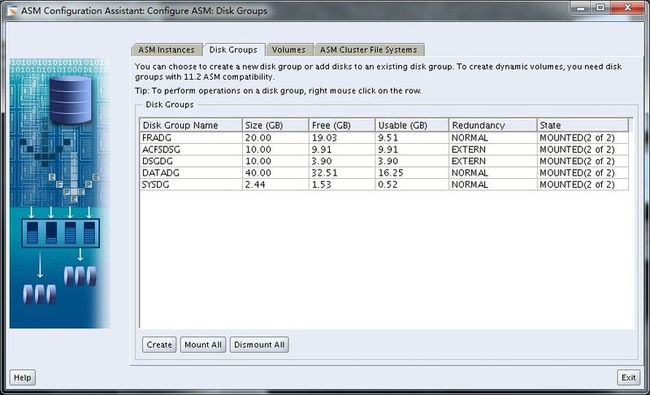Click the NORMAL redundancy cell for FRADG
The image size is (650, 395).
pos(493,138)
